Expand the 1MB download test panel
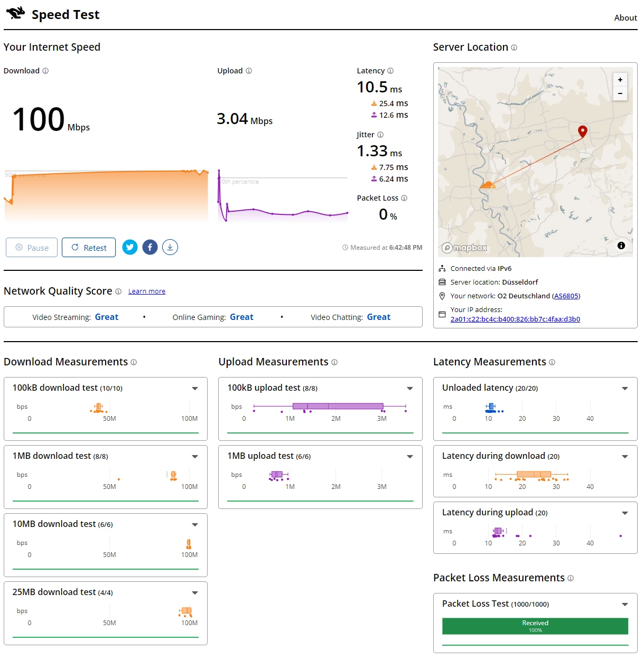 pos(195,457)
